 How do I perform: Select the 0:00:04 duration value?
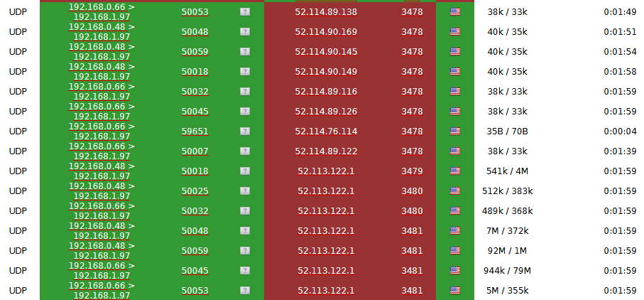tap(620, 132)
